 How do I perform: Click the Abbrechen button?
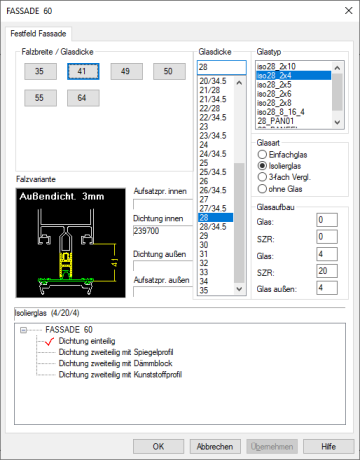point(215,446)
